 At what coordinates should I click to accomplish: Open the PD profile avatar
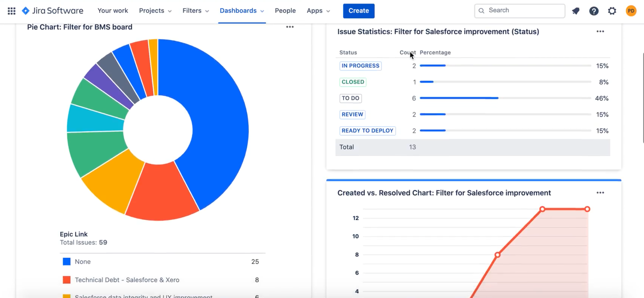pyautogui.click(x=631, y=11)
